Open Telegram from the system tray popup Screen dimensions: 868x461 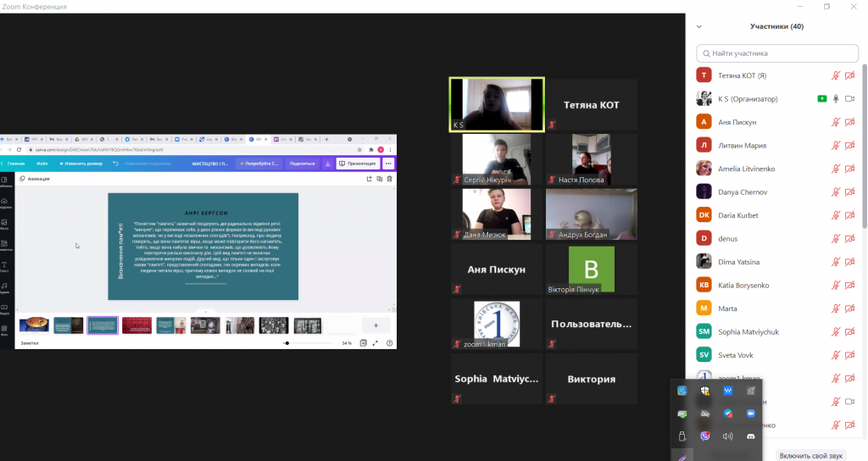727,414
